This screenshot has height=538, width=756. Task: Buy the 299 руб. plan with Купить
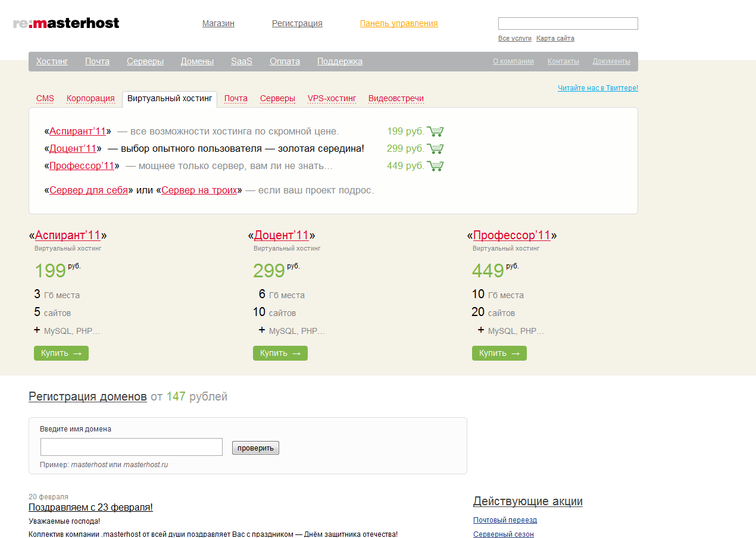pyautogui.click(x=280, y=353)
